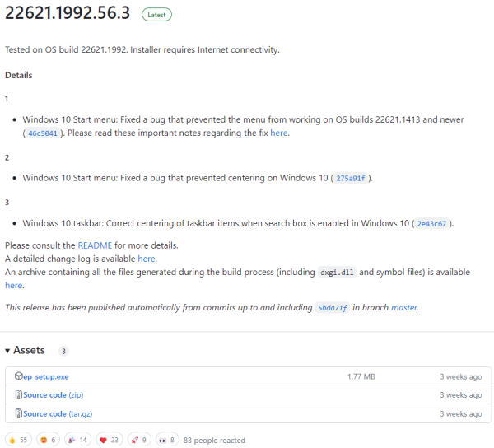Click '3 weeks ago' in Source code (zip) row
This screenshot has height=448, width=494.
[x=460, y=394]
